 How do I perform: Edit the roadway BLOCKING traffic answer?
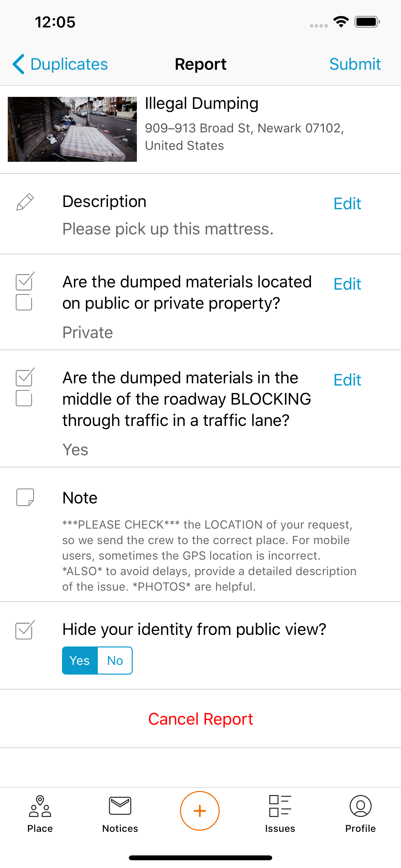[347, 380]
